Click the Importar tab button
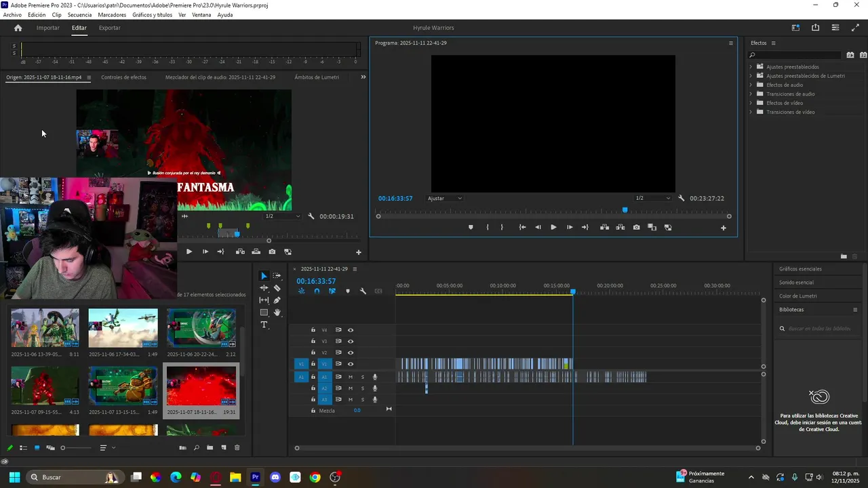 point(47,28)
